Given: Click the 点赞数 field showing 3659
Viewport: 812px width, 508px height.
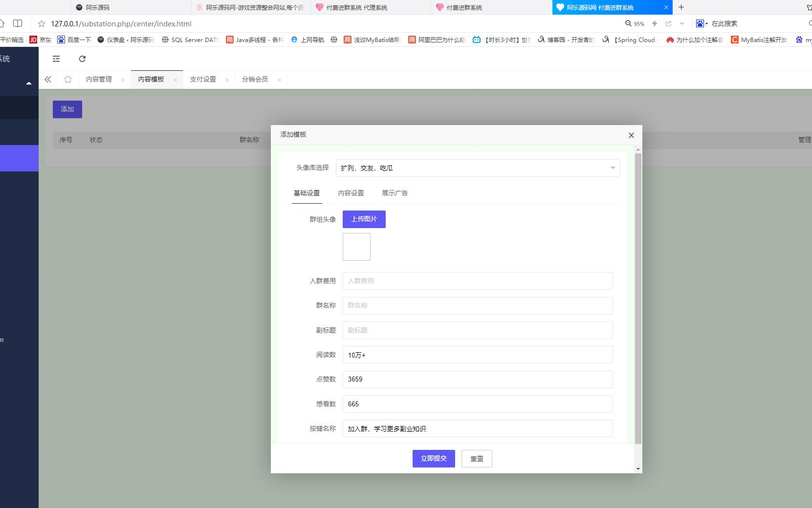Looking at the screenshot, I should (478, 379).
